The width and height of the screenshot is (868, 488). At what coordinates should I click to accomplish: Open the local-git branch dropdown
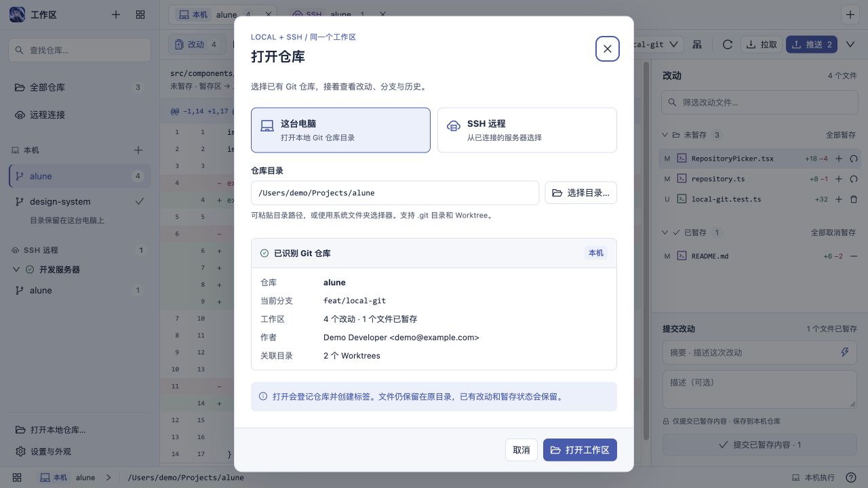(x=654, y=44)
